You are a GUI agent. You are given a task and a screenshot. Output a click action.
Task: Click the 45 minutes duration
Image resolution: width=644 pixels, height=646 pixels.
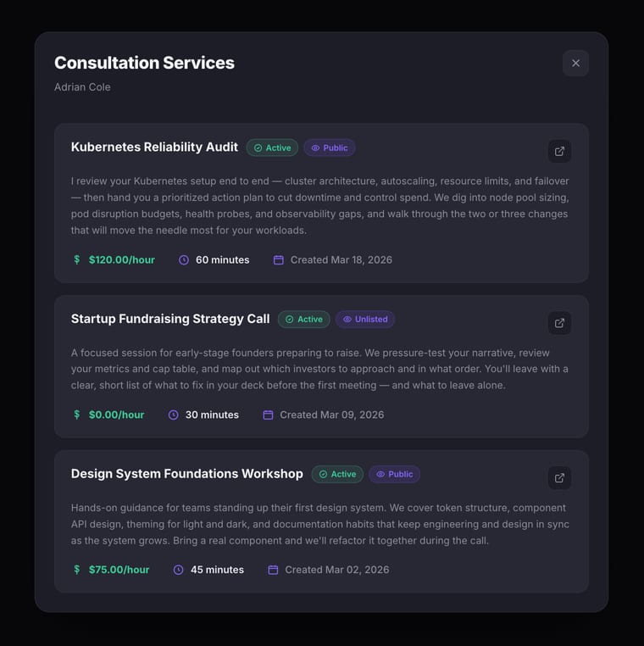[x=217, y=570]
